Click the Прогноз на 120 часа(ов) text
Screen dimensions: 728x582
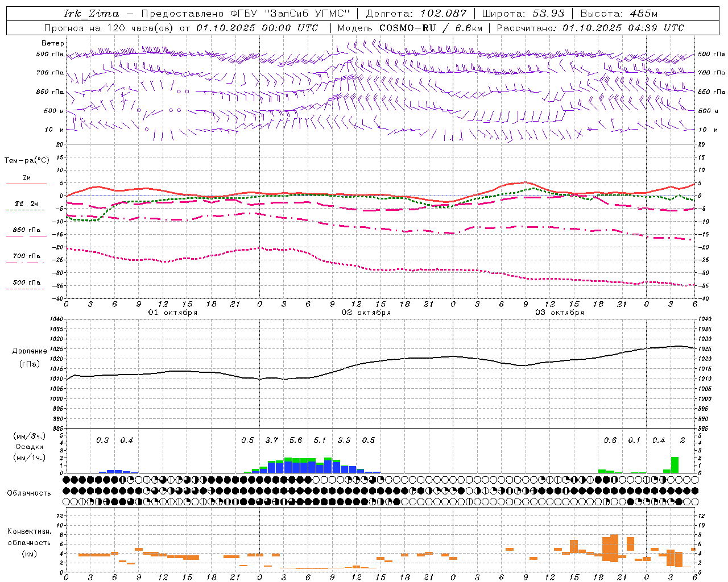point(109,28)
